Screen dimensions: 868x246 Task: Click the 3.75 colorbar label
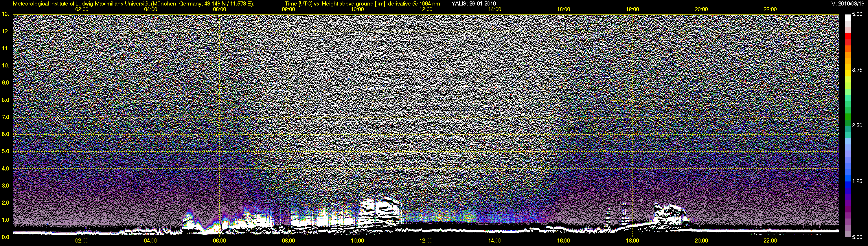pyautogui.click(x=857, y=70)
